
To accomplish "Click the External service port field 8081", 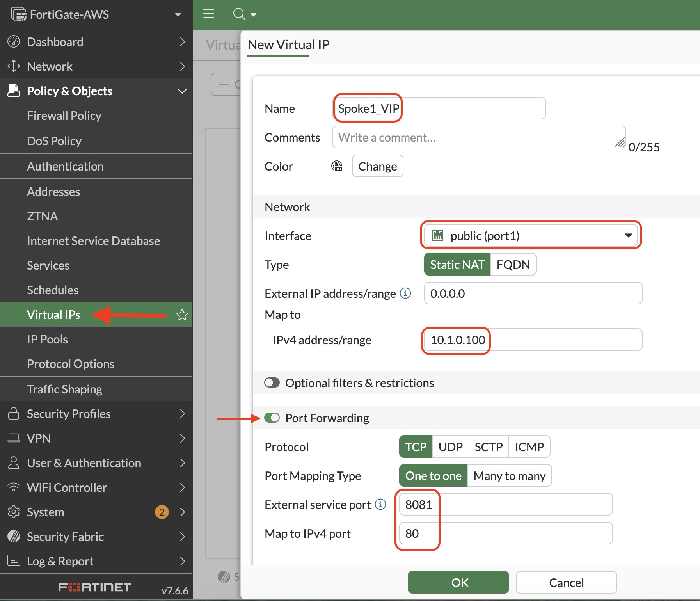I will coord(506,504).
